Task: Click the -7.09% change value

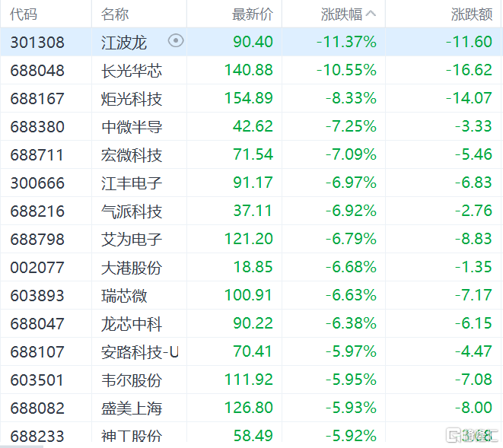Action: tap(351, 154)
